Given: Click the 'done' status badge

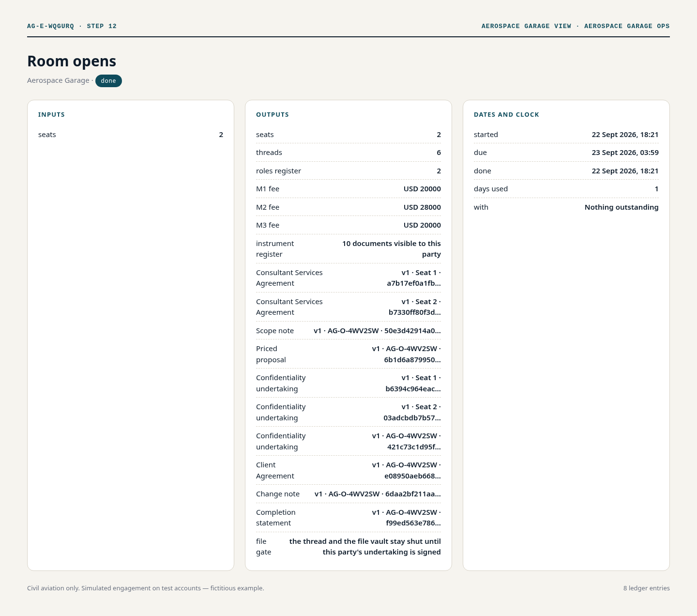Looking at the screenshot, I should (108, 81).
